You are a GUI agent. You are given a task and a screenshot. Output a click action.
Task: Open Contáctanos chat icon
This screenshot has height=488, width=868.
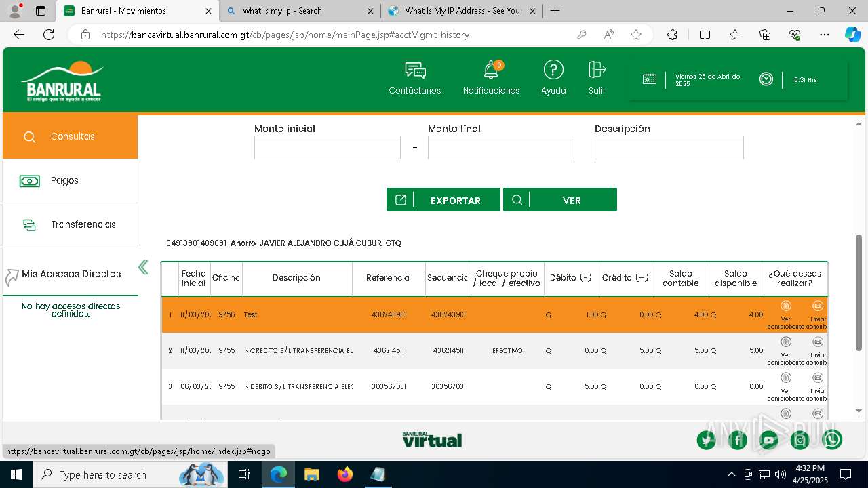415,70
